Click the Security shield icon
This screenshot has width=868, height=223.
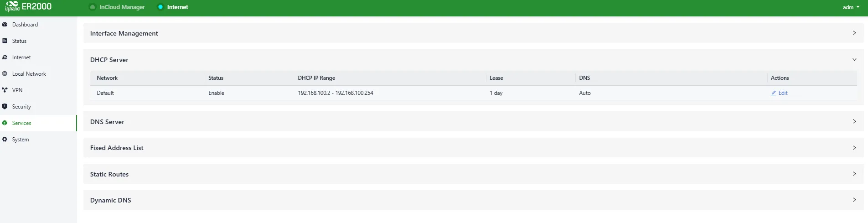point(5,107)
